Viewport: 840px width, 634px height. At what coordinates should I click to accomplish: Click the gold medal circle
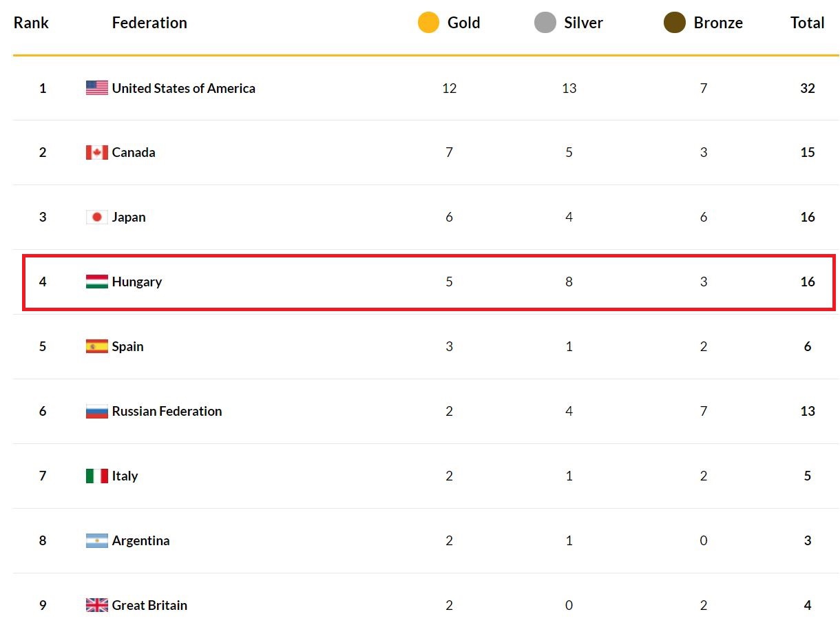pos(428,23)
